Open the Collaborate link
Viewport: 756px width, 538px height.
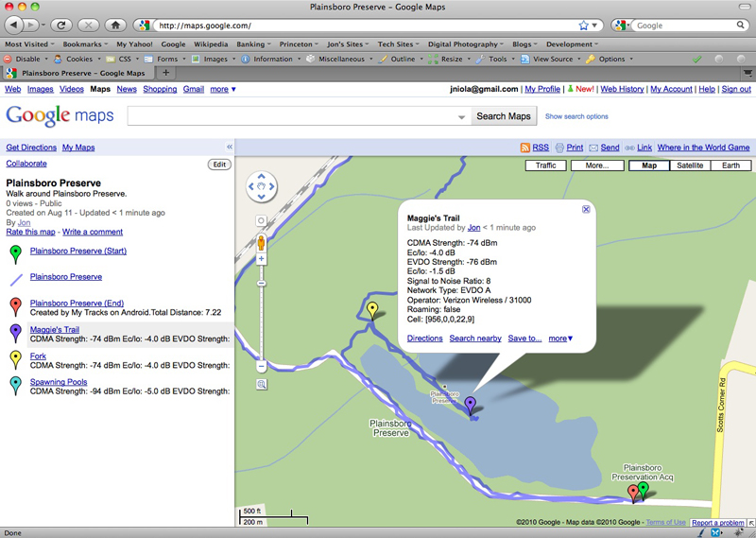pos(26,164)
